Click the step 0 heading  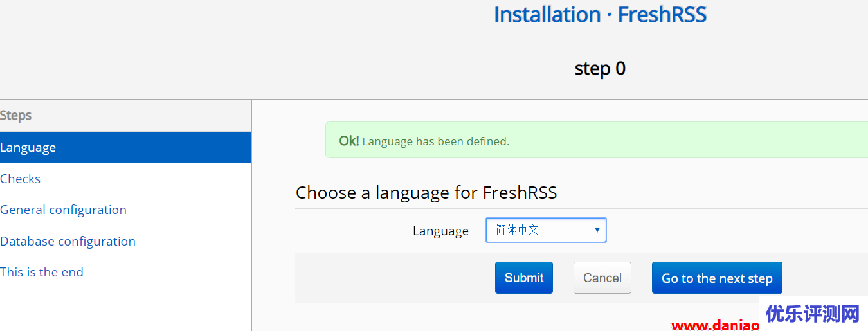pyautogui.click(x=600, y=68)
